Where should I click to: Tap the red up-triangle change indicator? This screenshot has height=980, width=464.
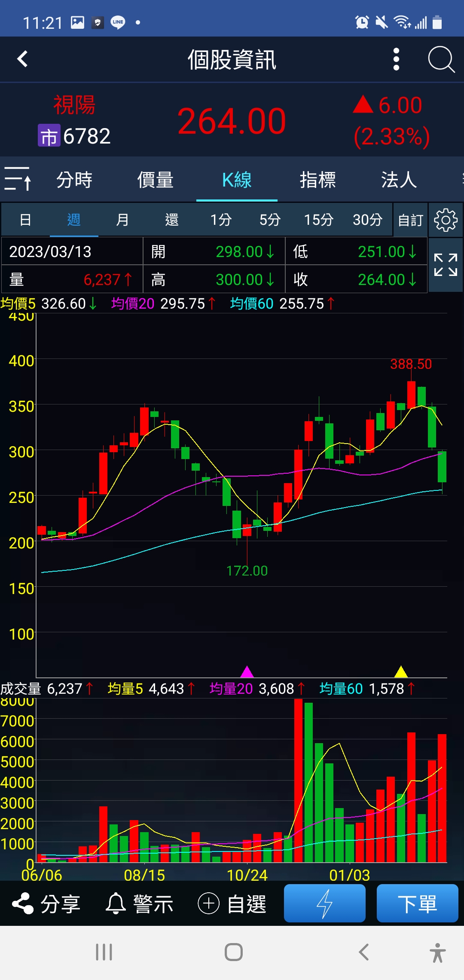click(x=363, y=104)
